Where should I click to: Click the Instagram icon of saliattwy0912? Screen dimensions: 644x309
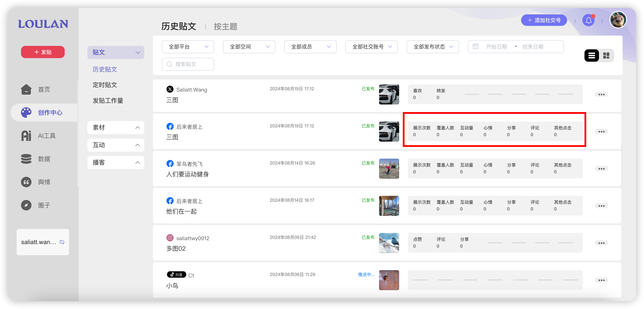click(x=170, y=238)
